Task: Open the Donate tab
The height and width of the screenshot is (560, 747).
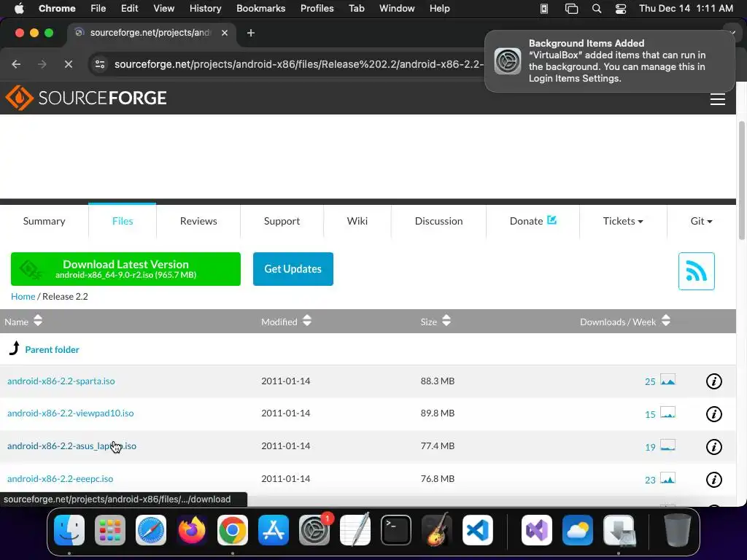Action: point(533,221)
